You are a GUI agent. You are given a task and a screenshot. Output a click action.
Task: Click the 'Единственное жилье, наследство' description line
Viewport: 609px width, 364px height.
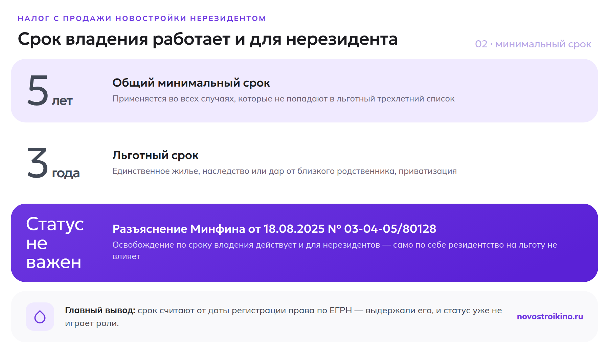pos(285,171)
